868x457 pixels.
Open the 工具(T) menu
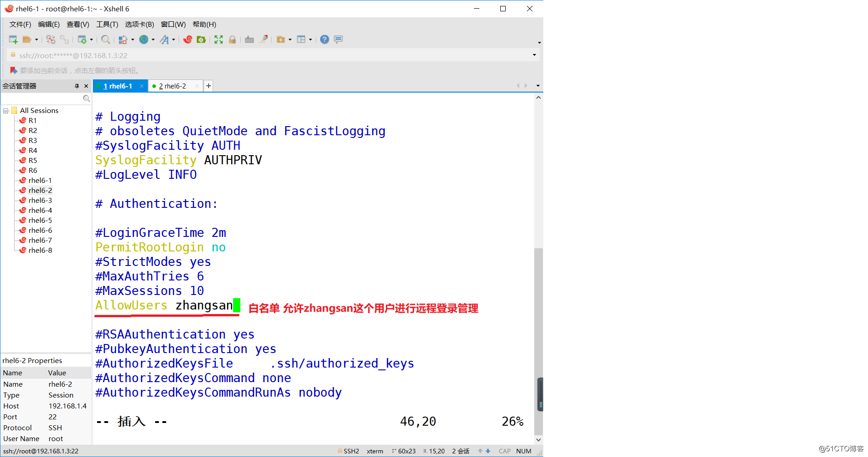tap(107, 25)
